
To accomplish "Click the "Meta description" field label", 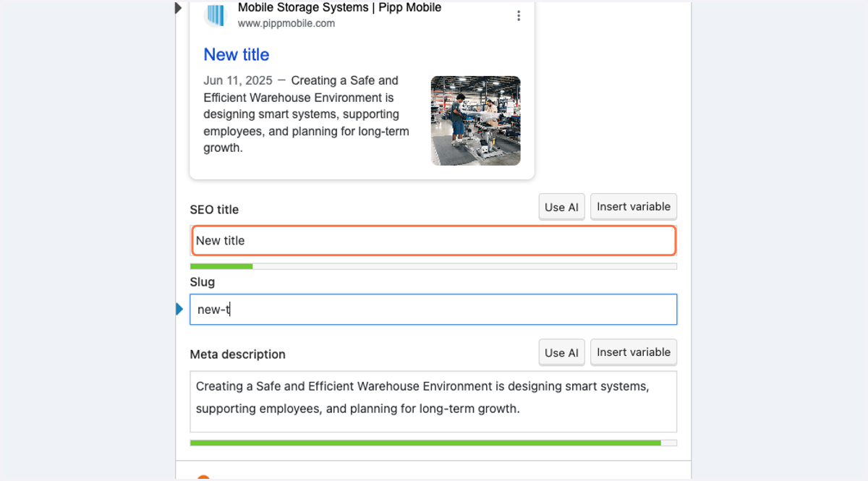I will [238, 354].
